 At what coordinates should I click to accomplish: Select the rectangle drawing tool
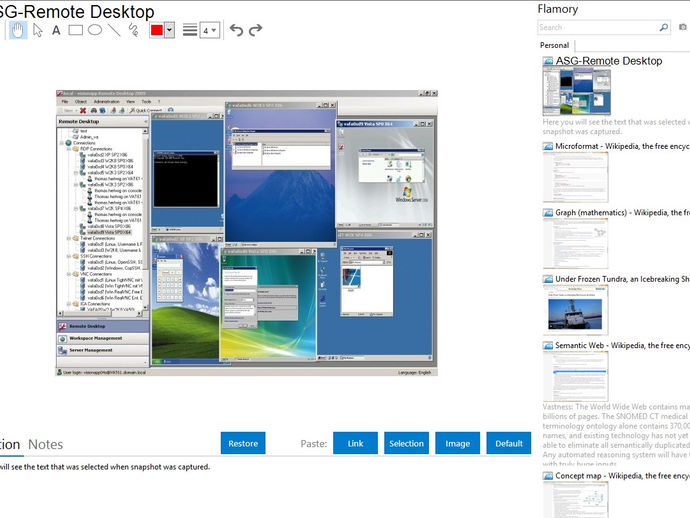(x=76, y=30)
